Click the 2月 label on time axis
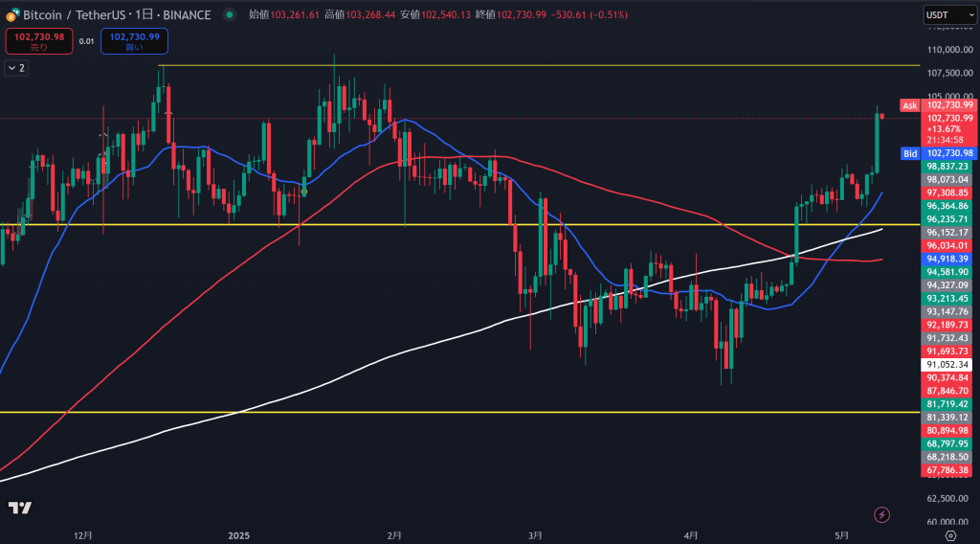This screenshot has height=544, width=980. (x=394, y=535)
